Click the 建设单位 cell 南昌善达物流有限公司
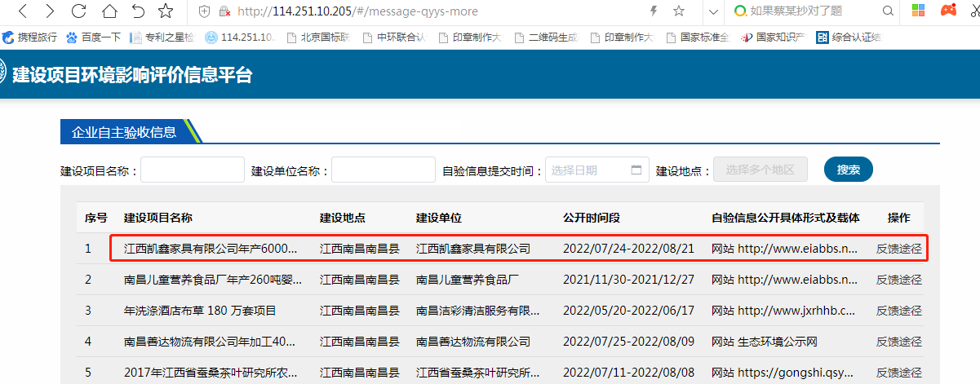Image resolution: width=980 pixels, height=384 pixels. [x=473, y=342]
